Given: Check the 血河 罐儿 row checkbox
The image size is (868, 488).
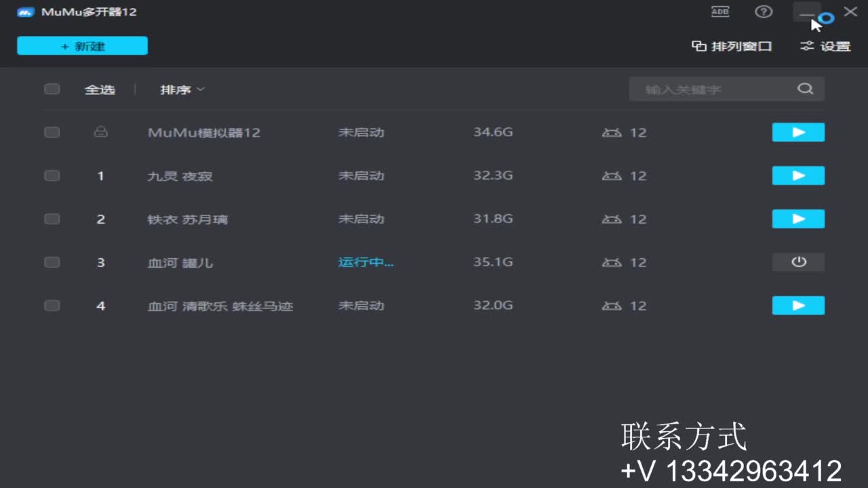Looking at the screenshot, I should click(52, 262).
